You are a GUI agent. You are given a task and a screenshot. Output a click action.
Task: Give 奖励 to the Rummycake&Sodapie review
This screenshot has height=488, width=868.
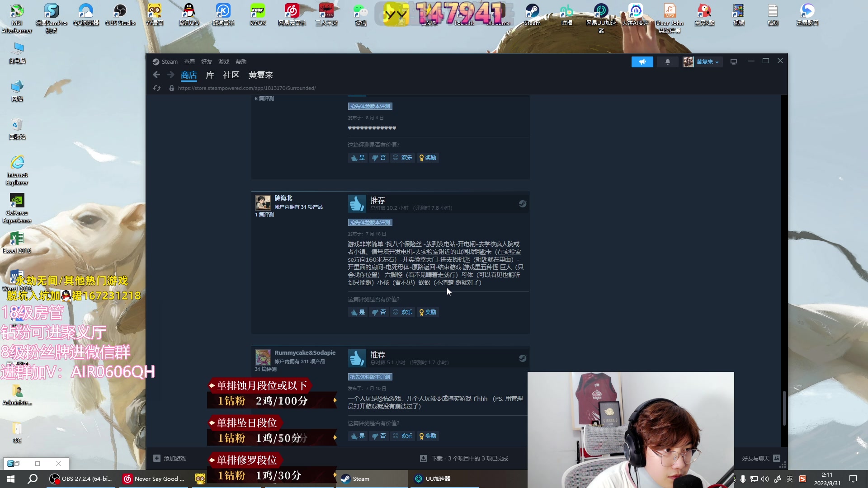click(428, 436)
